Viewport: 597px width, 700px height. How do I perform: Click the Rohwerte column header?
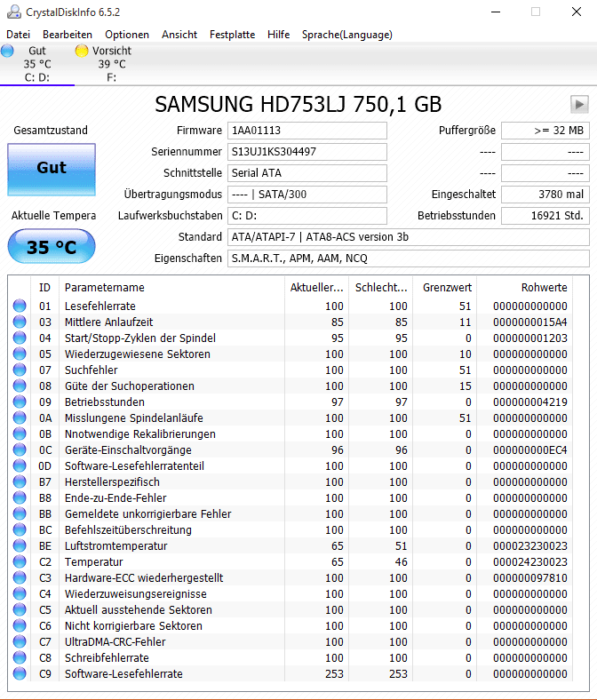[x=525, y=288]
